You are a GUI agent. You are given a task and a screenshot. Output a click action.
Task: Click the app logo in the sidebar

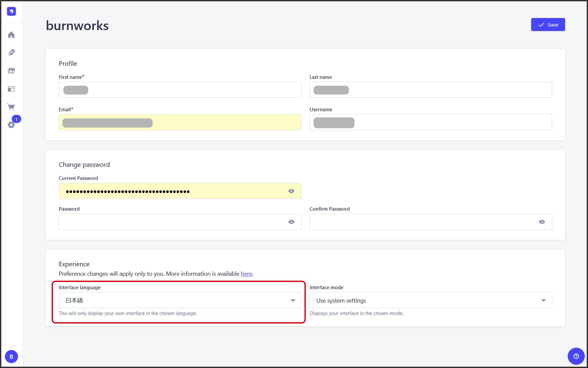pos(11,11)
